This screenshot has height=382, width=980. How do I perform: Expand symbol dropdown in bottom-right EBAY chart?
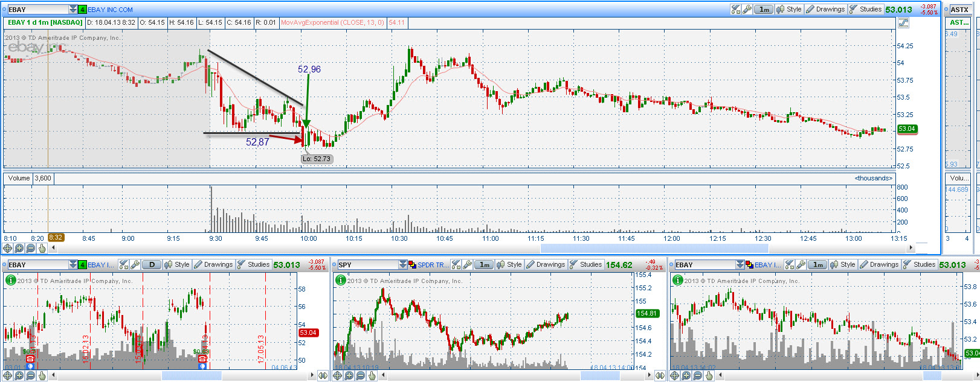coord(740,265)
